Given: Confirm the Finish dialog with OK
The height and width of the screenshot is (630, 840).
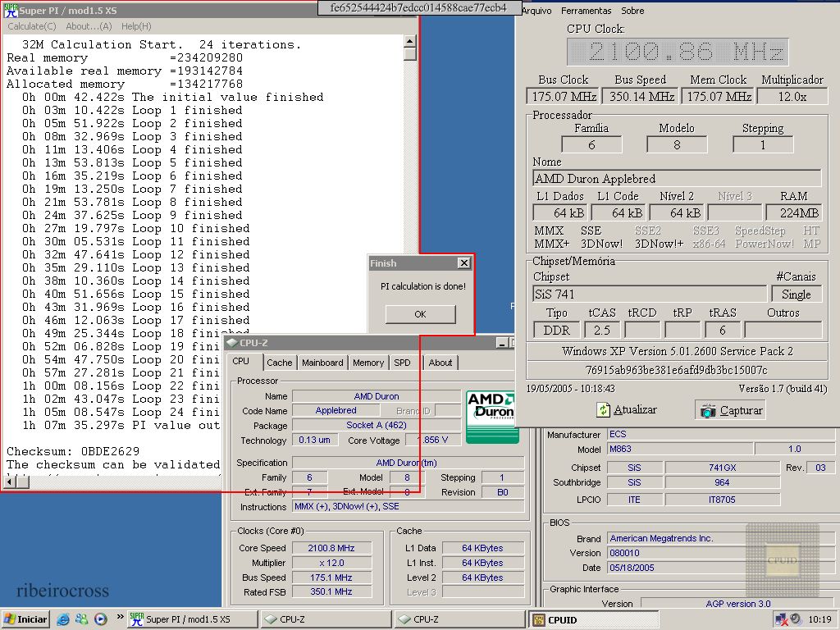Looking at the screenshot, I should (x=421, y=314).
